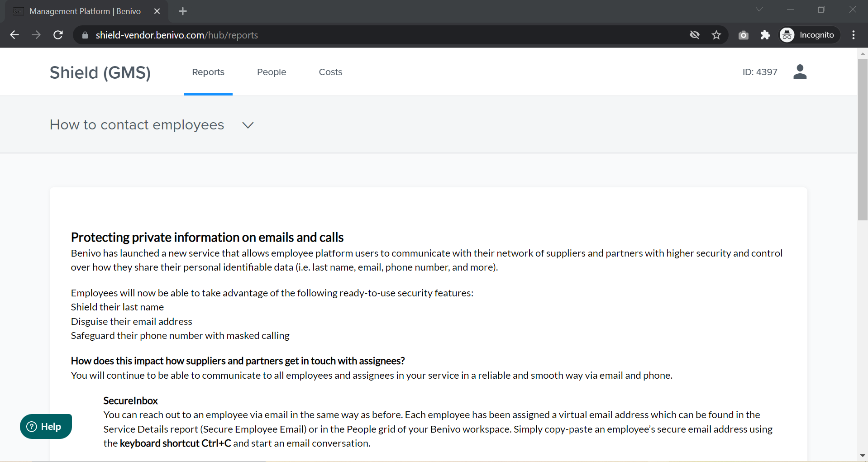Close the Management Platform tab

pos(157,11)
